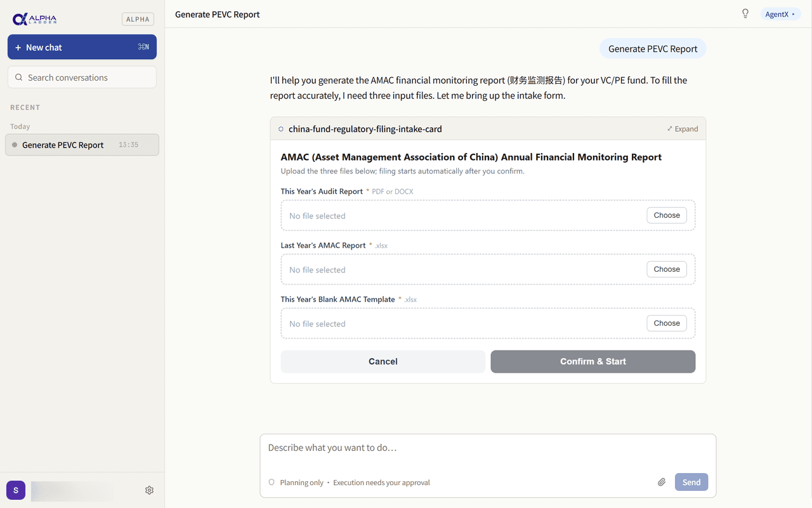812x508 pixels.
Task: Click the Cancel button
Action: (x=383, y=361)
